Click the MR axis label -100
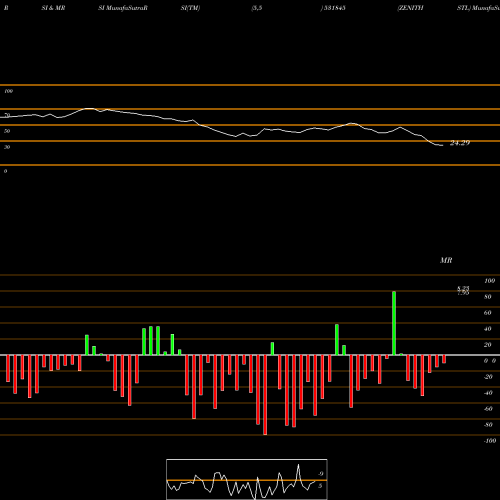 click(x=490, y=441)
